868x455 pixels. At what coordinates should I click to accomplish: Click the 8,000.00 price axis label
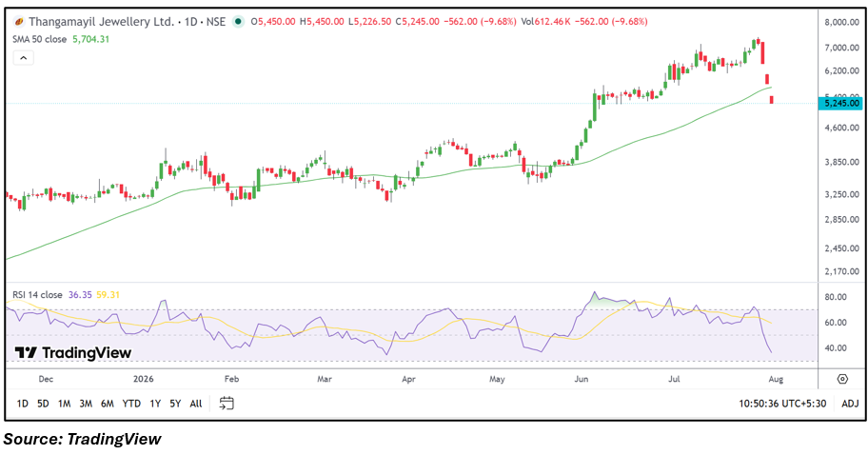pyautogui.click(x=841, y=22)
